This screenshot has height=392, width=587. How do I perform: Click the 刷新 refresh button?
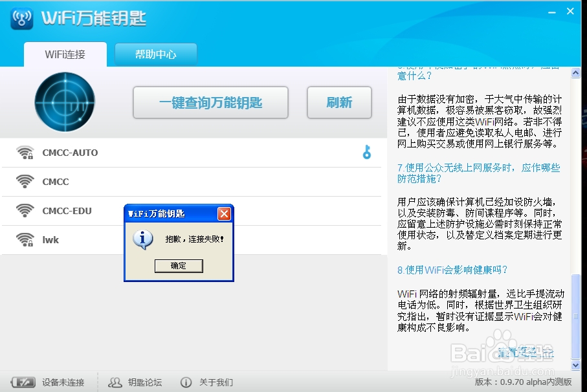tap(339, 102)
